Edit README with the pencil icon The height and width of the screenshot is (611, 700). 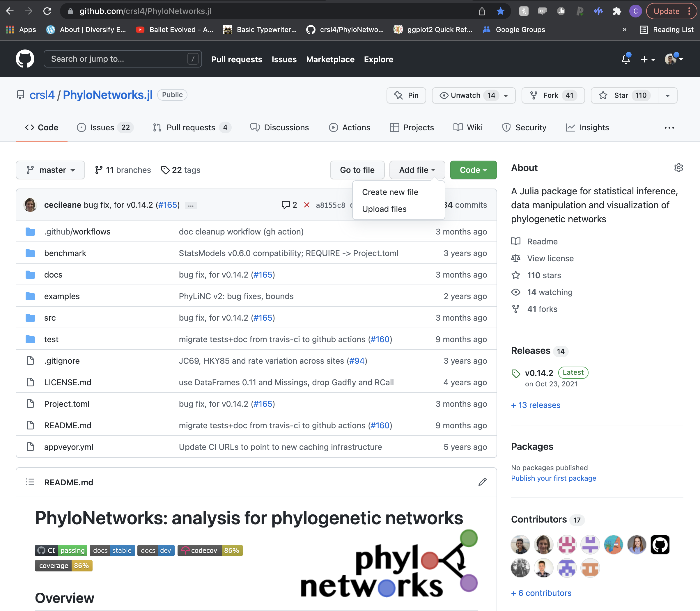click(x=482, y=482)
